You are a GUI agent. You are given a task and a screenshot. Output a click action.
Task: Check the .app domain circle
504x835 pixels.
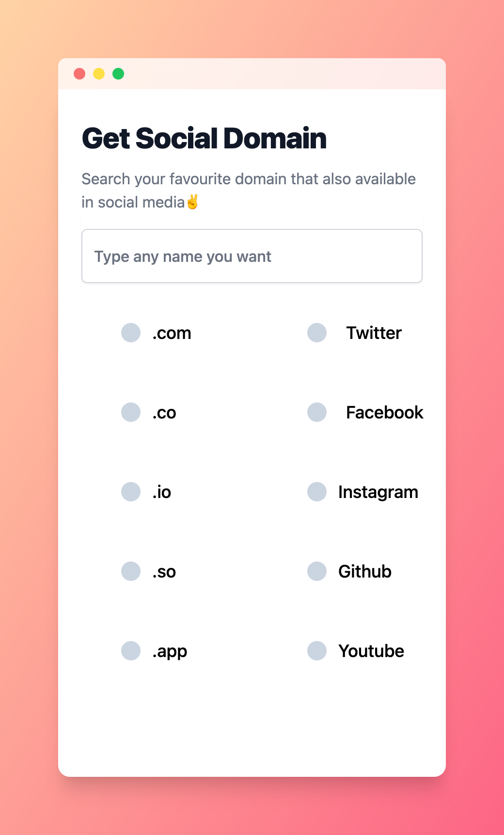point(130,651)
